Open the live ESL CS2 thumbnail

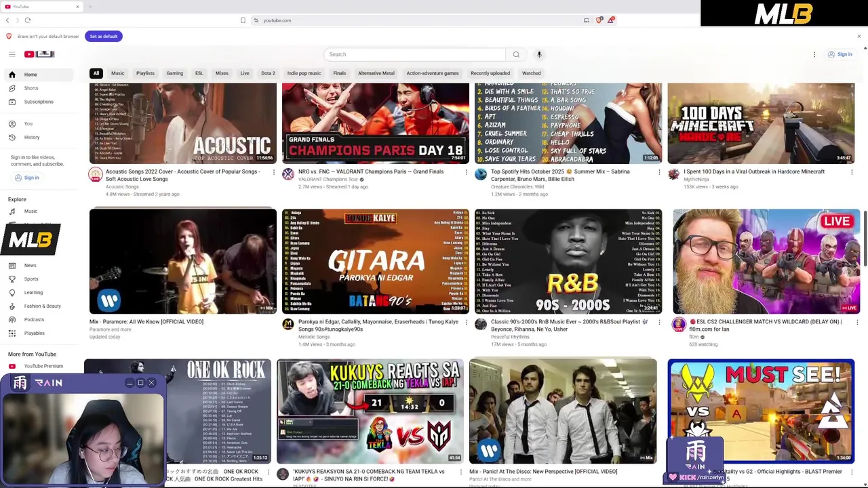pyautogui.click(x=766, y=262)
